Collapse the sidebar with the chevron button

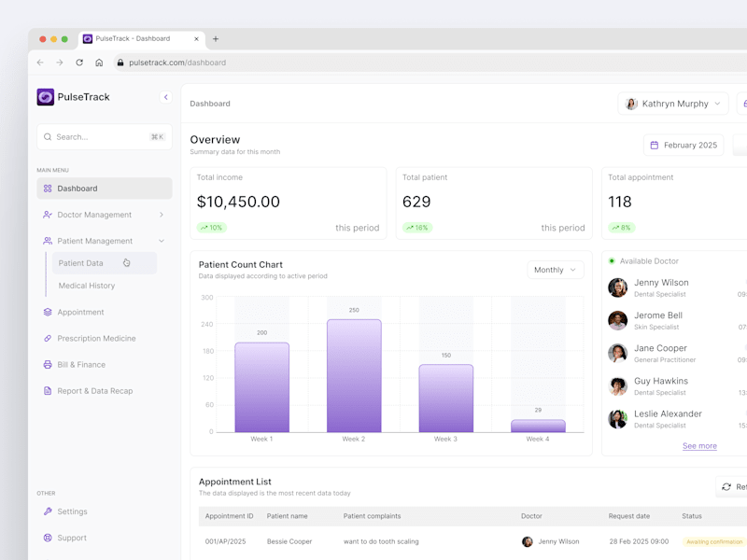165,97
